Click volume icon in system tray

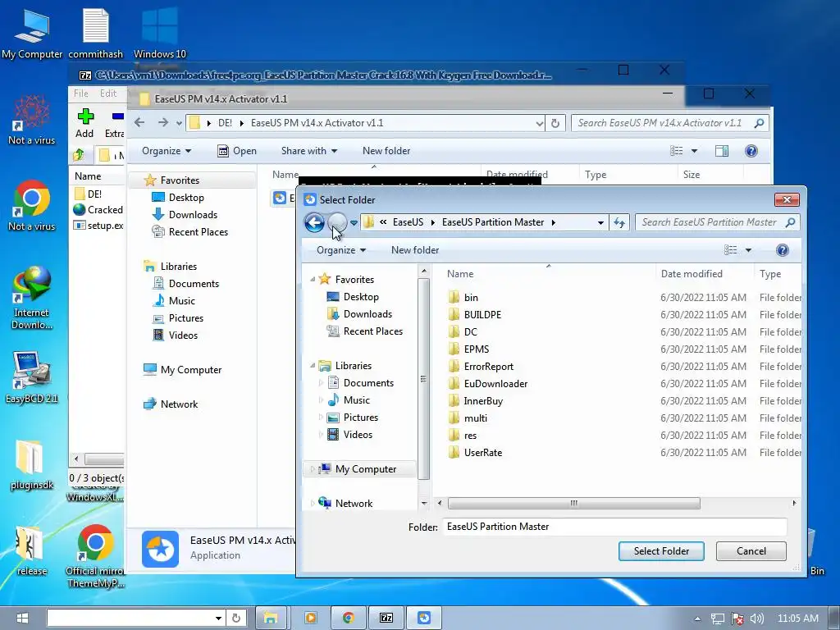[756, 619]
